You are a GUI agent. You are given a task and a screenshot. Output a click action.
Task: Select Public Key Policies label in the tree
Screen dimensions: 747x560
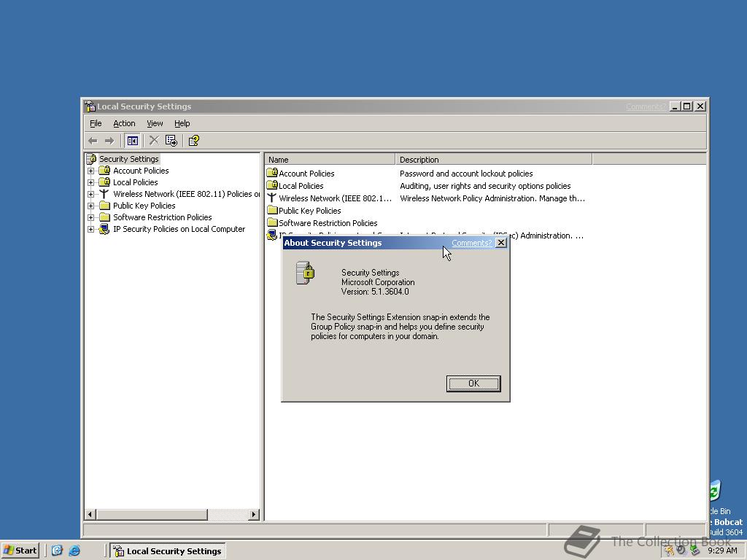(144, 206)
